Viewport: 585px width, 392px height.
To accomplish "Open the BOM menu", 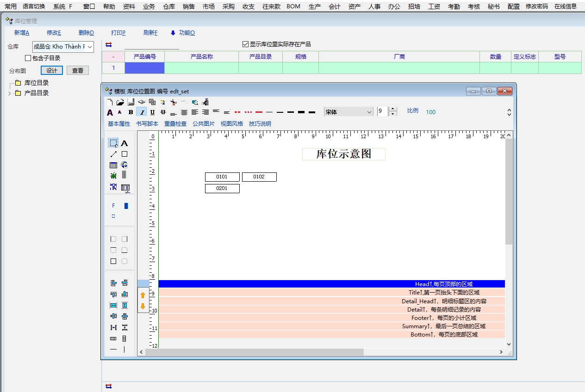I will [293, 6].
